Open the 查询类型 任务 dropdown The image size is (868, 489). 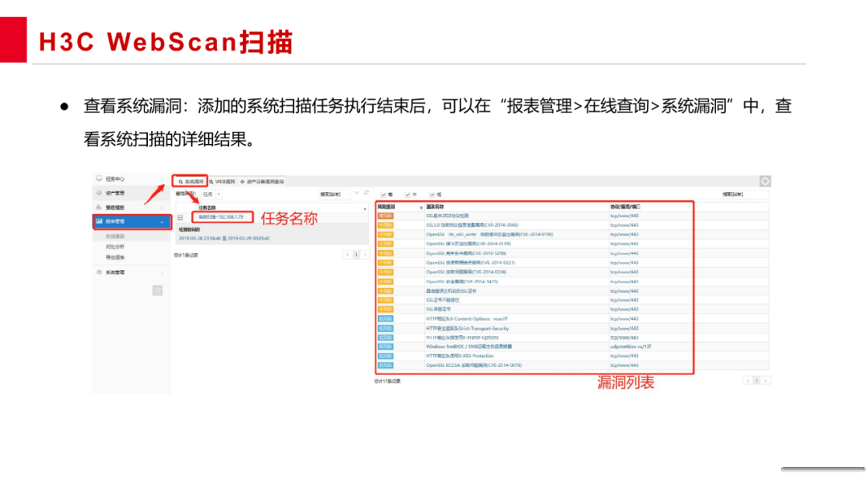[x=211, y=195]
